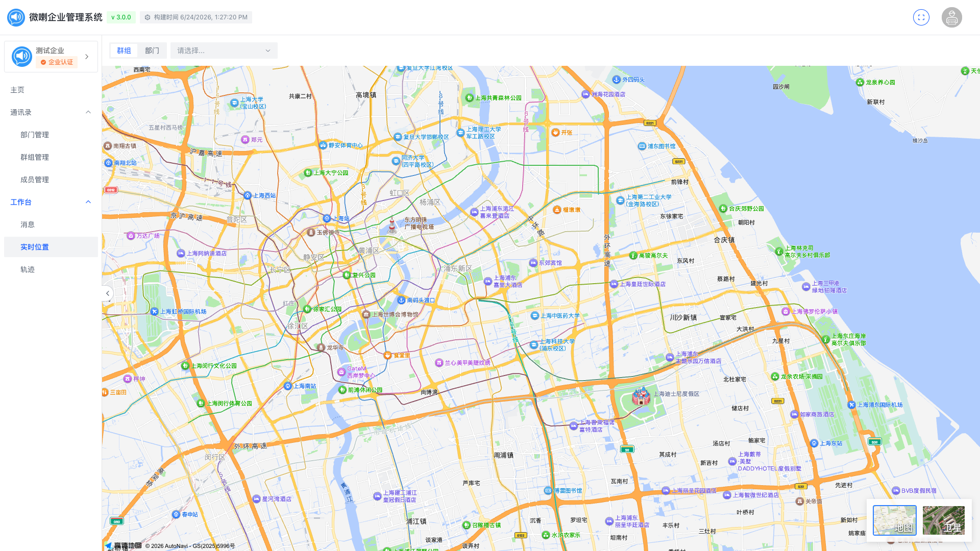Screen dimensions: 980x551
Task: Open 轨迹 in the sidebar
Action: point(51,269)
